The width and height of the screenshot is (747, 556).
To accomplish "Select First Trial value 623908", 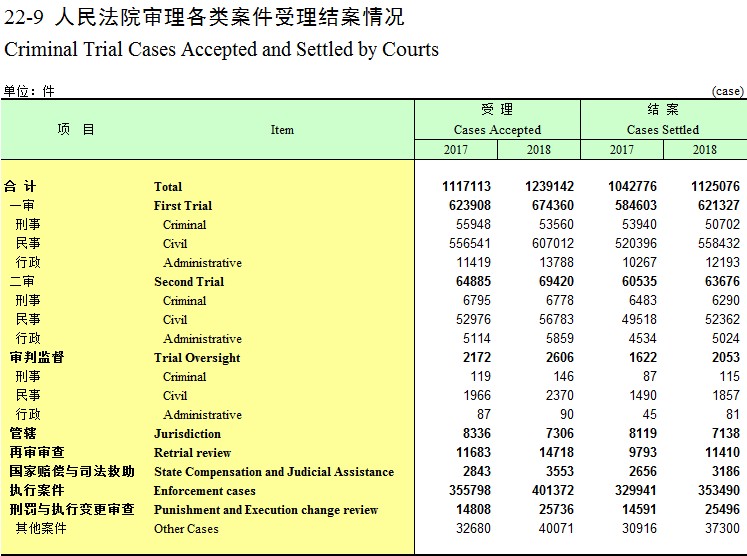I will pyautogui.click(x=470, y=205).
